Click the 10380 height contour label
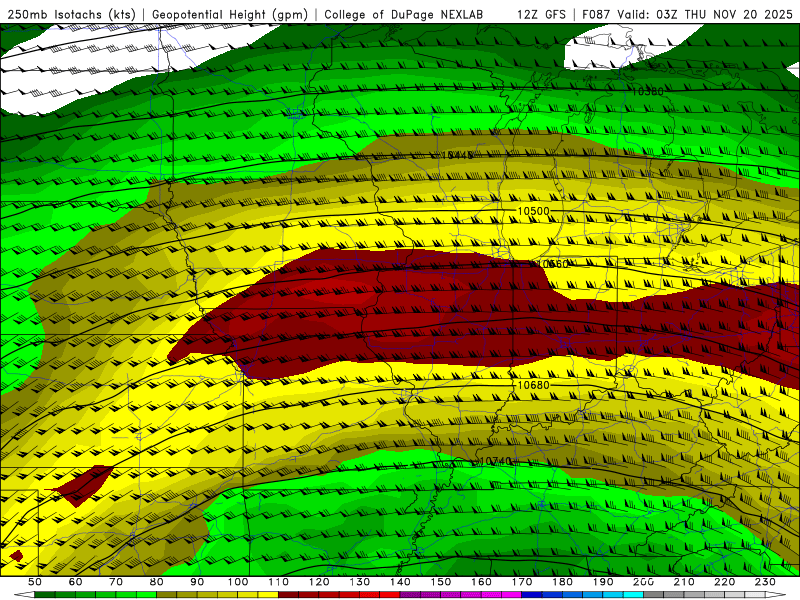800x600 pixels. (647, 91)
